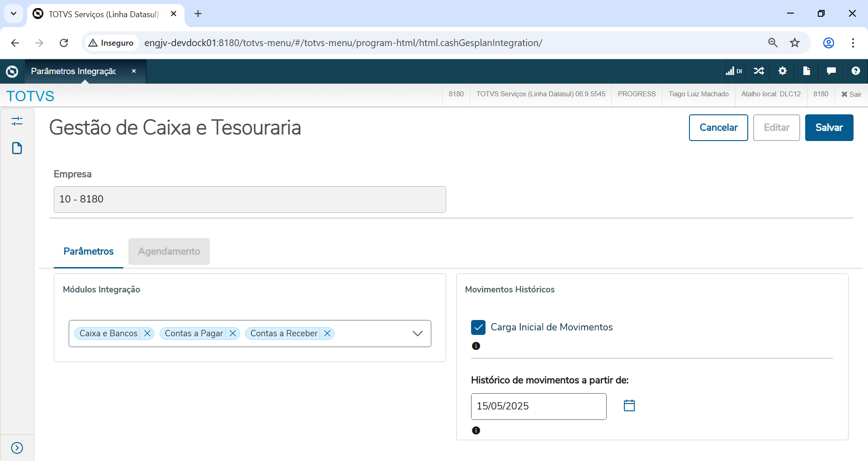Click the PROGRESS status bar entry

pos(637,94)
